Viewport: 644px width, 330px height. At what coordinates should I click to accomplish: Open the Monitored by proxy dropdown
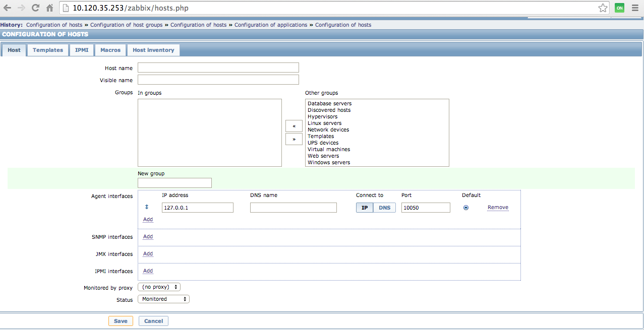coord(159,287)
